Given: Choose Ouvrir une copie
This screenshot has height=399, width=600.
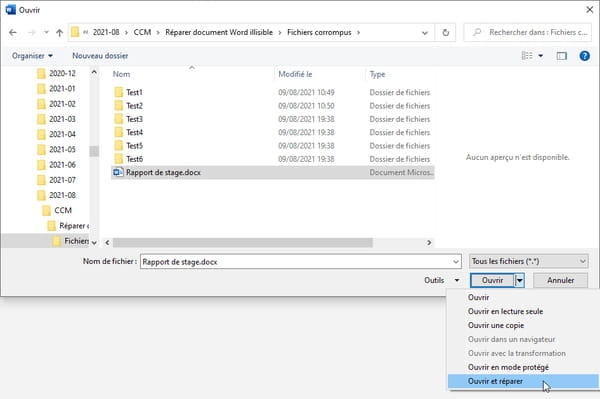Looking at the screenshot, I should [x=523, y=325].
